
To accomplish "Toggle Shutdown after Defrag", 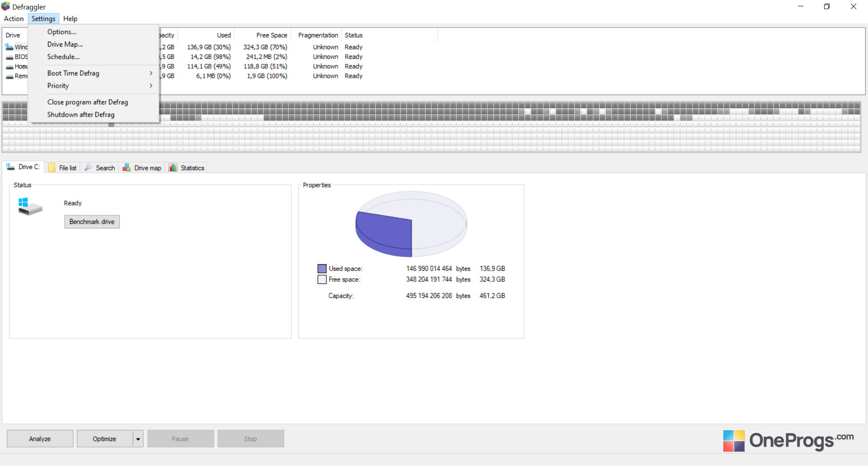I will coord(94,115).
